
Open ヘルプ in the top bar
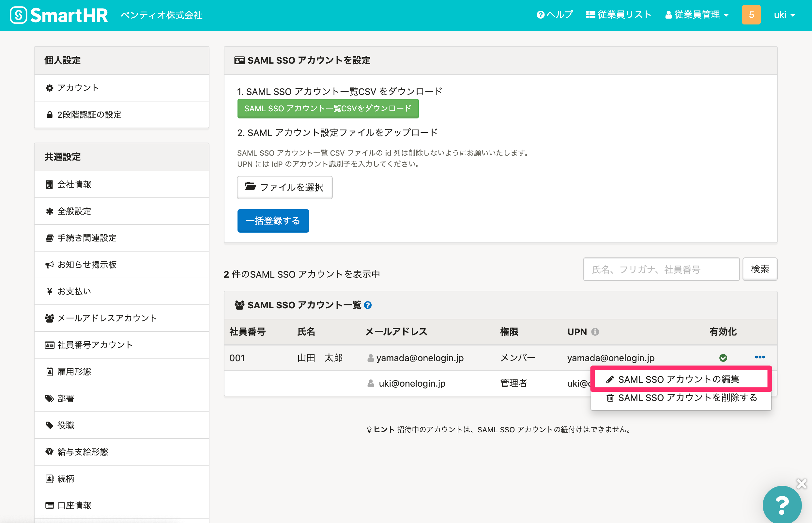coord(555,15)
